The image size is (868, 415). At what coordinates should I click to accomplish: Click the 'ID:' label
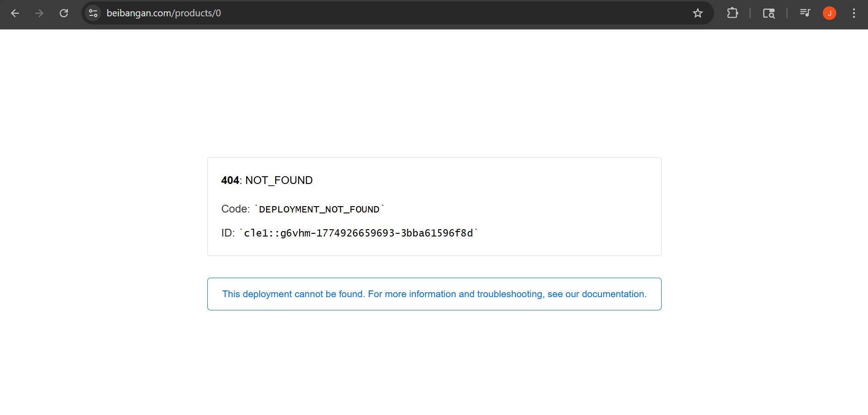(228, 233)
